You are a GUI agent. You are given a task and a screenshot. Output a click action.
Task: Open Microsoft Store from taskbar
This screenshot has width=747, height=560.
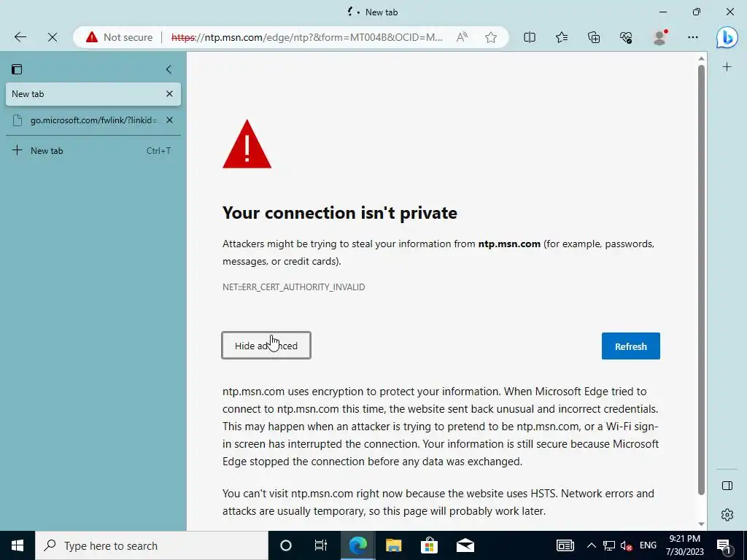click(429, 545)
